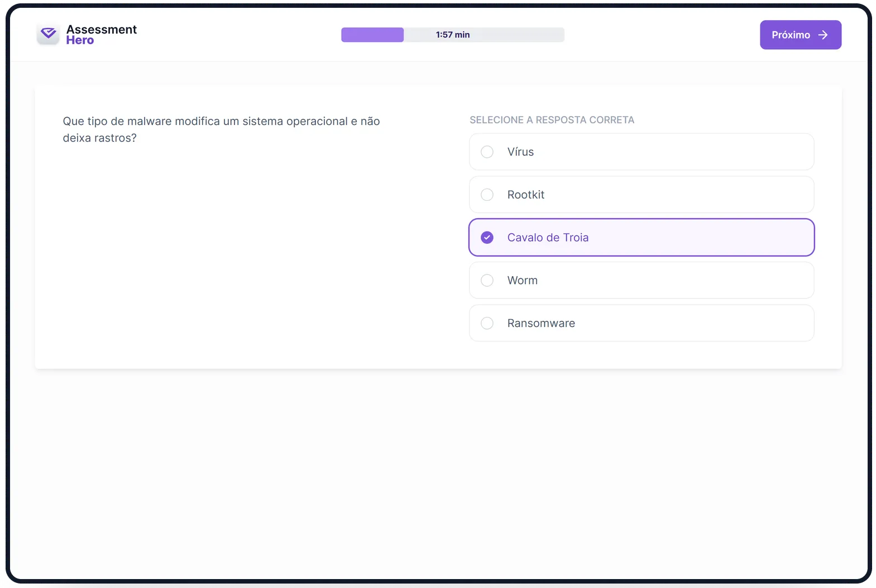The width and height of the screenshot is (876, 588).
Task: Go to next question with Próximo
Action: pyautogui.click(x=800, y=35)
